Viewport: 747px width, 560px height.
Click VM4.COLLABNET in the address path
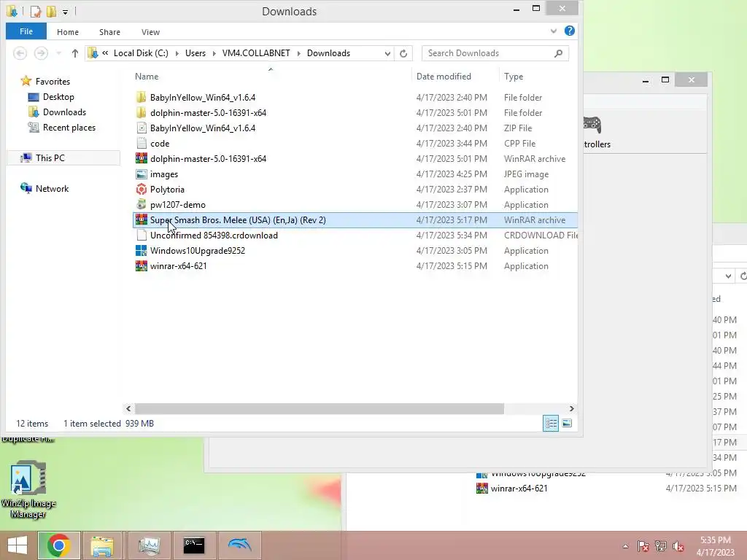pyautogui.click(x=256, y=53)
